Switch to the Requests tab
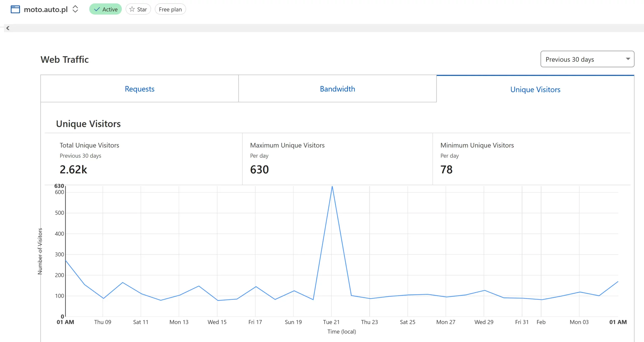The height and width of the screenshot is (342, 644). (x=139, y=89)
